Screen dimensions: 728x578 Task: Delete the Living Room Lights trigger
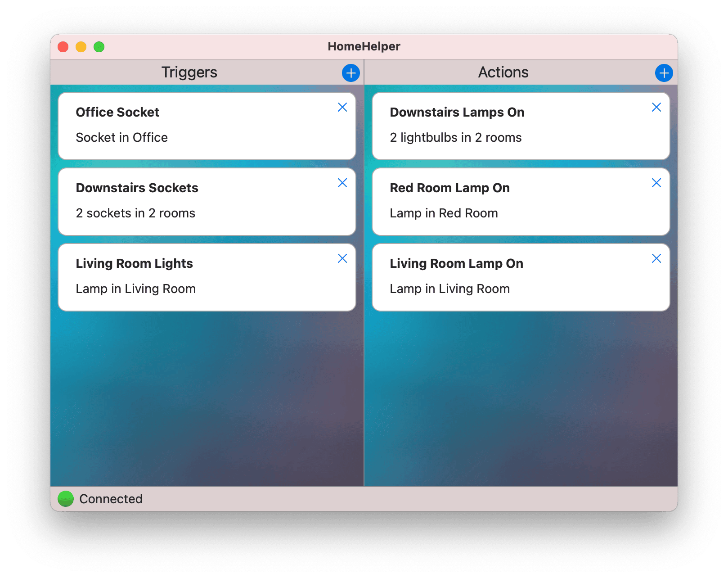(342, 258)
